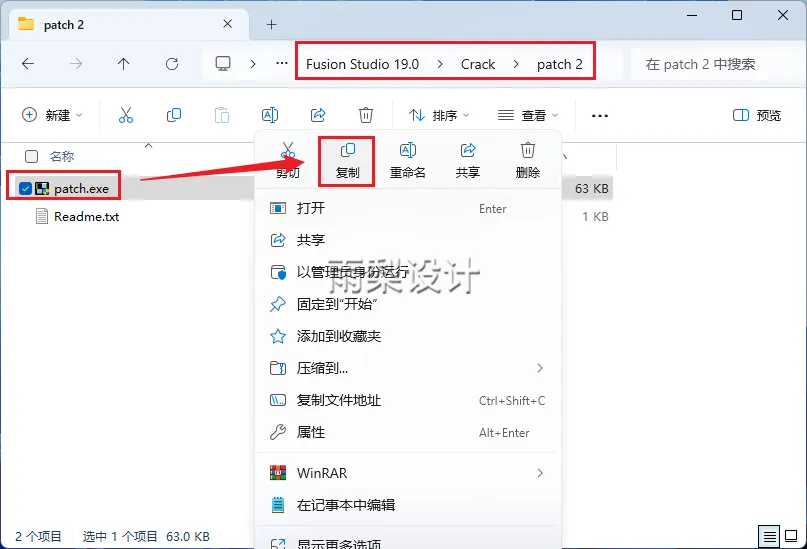Click the 2 个项目 status text
Image resolution: width=807 pixels, height=549 pixels.
38,537
